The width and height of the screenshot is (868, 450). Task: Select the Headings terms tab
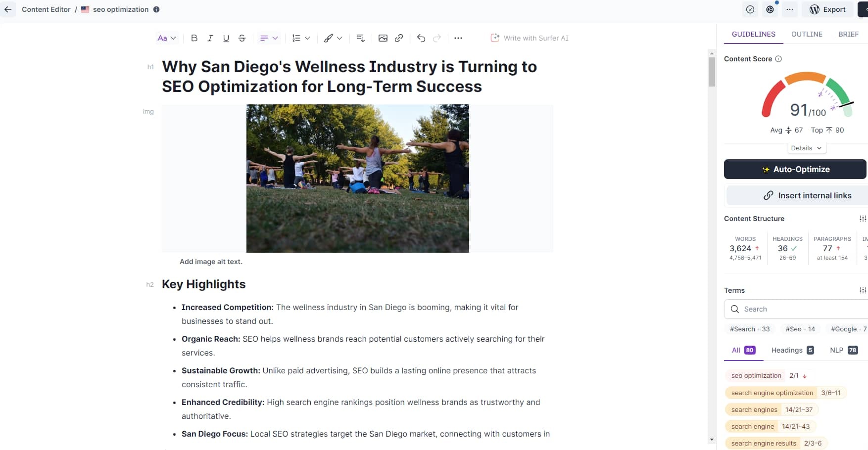[x=792, y=350]
